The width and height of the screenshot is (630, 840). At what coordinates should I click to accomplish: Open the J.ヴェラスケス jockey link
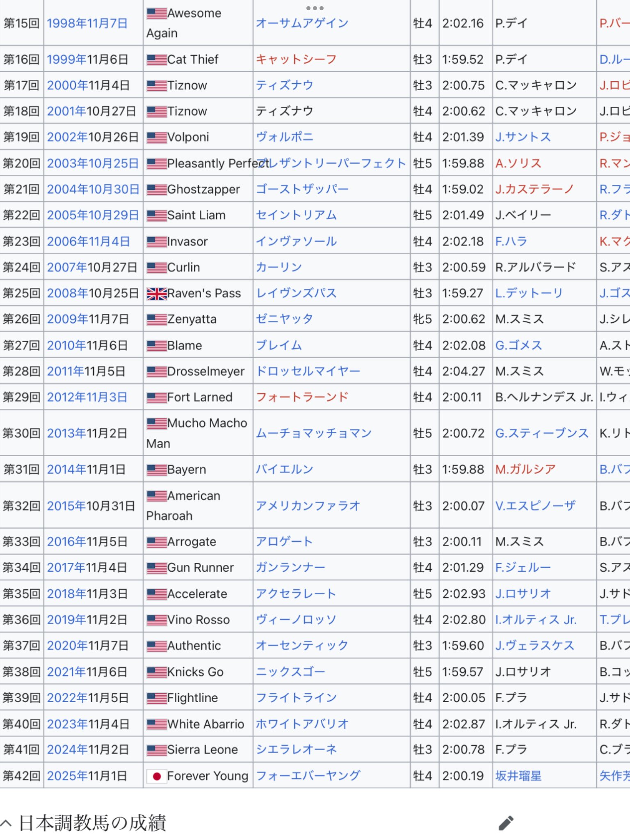535,646
